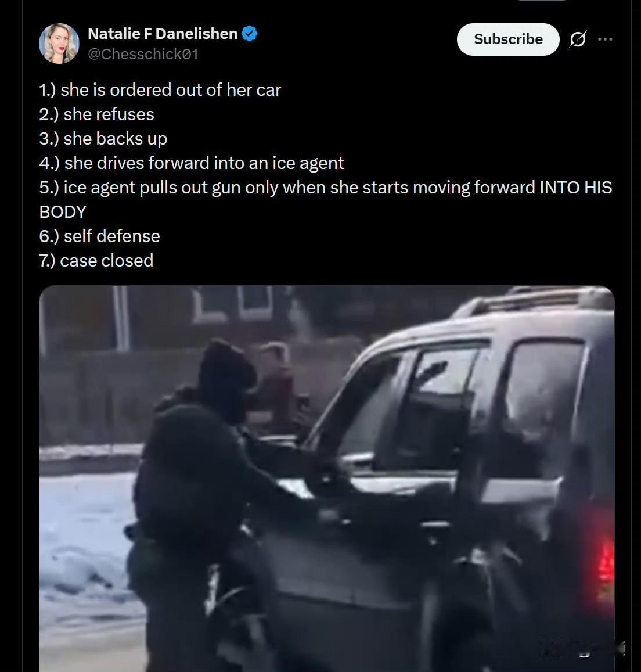Click the line beginning 'ice agent pulls out gun'
This screenshot has height=672, width=641.
[325, 188]
